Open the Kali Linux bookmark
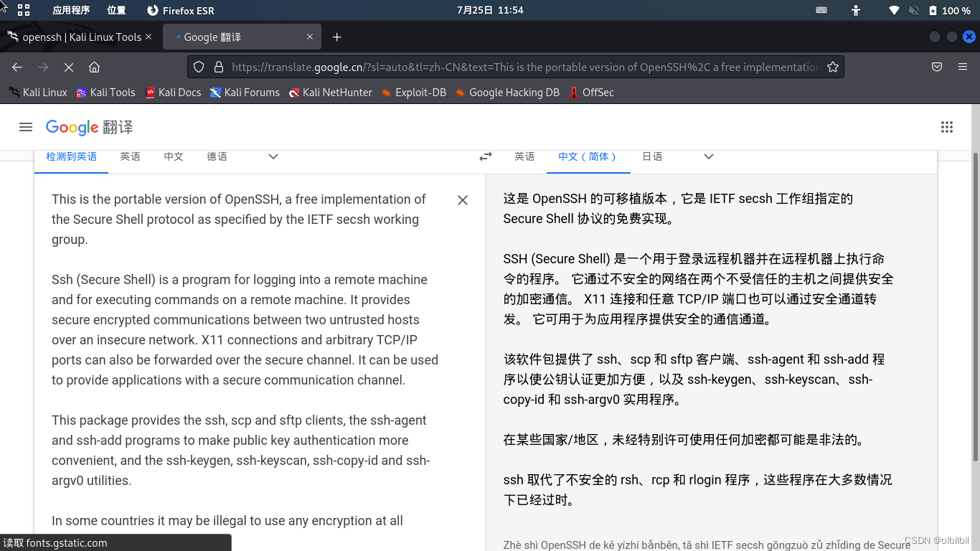Image resolution: width=980 pixels, height=551 pixels. (x=38, y=92)
